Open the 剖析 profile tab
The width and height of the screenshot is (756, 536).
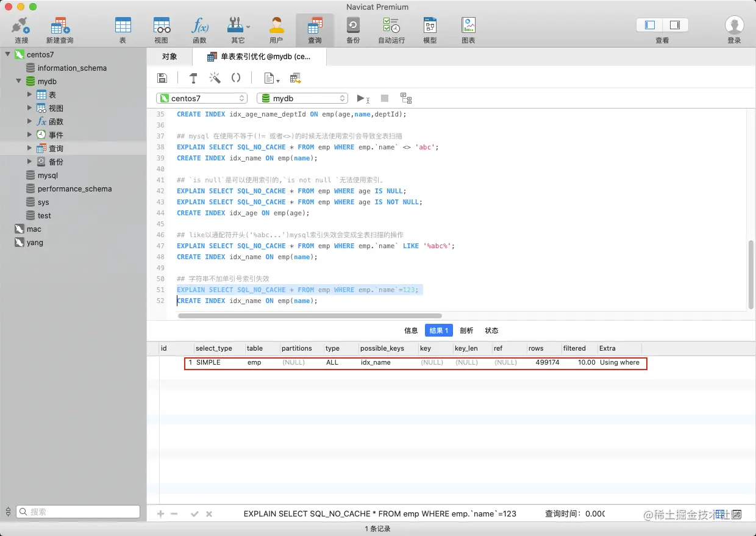466,331
